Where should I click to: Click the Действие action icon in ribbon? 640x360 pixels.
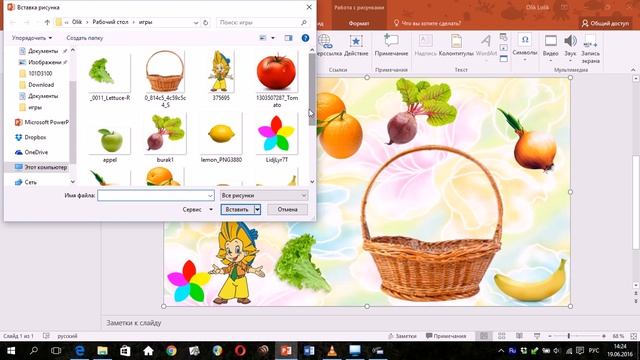coord(356,45)
